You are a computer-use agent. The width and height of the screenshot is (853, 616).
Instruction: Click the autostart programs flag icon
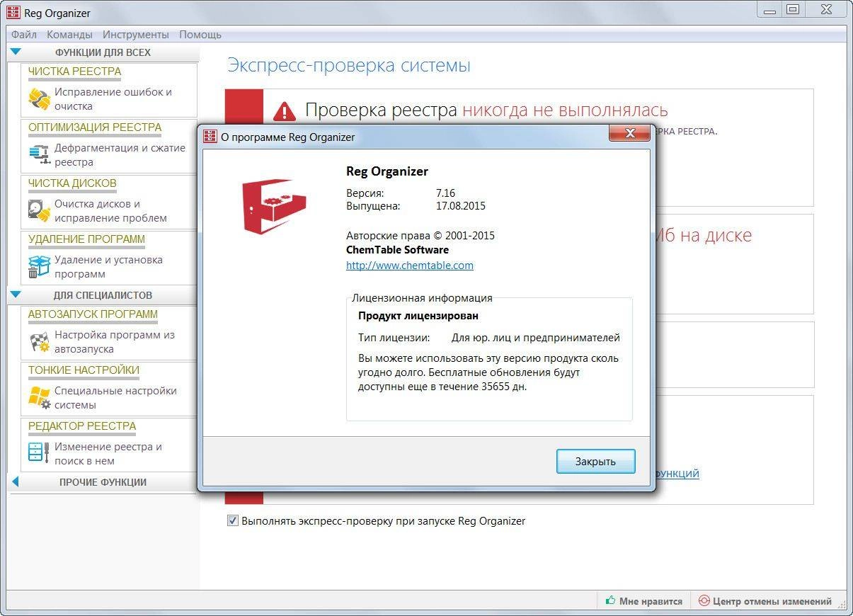point(39,341)
